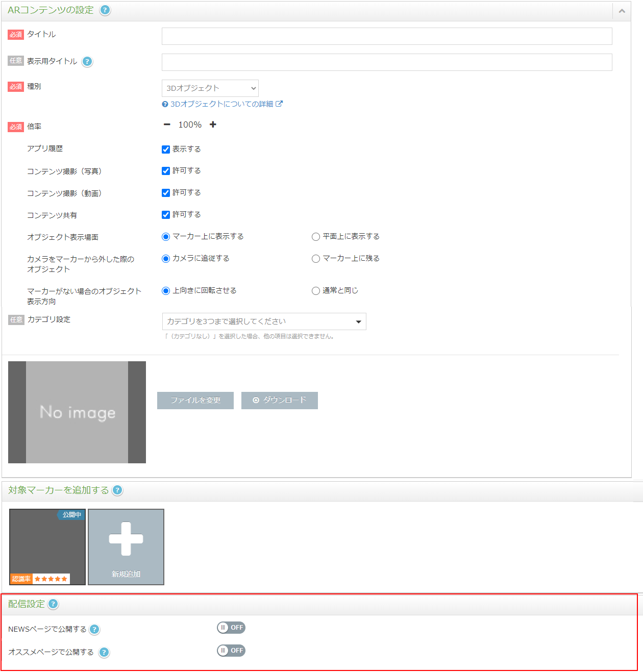
Task: Click help icon beside NEWSページで公開する
Action: coord(94,630)
